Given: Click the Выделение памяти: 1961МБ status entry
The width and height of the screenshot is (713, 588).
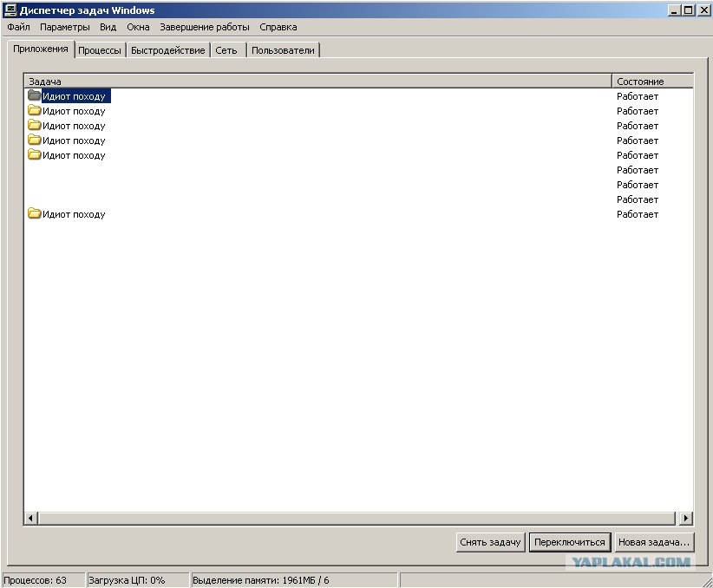Looking at the screenshot, I should tap(294, 580).
